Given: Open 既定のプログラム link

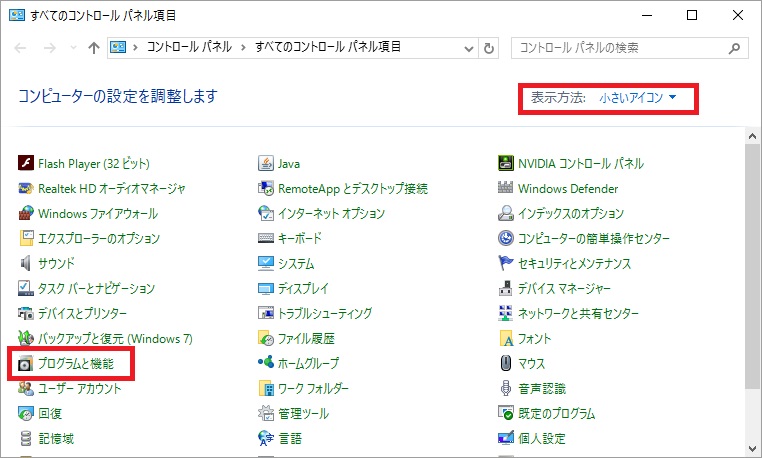Looking at the screenshot, I should click(556, 413).
